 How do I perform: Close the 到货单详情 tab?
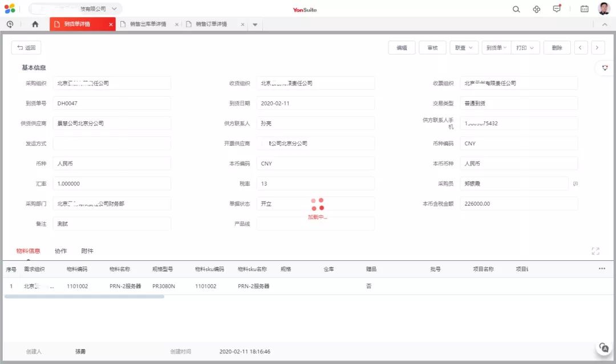[111, 24]
